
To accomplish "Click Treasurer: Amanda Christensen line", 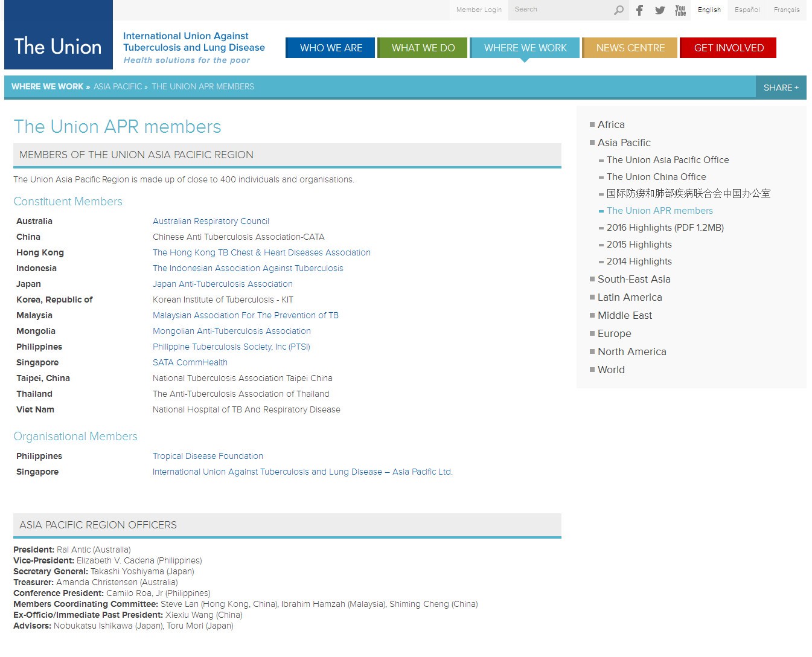I will click(95, 582).
